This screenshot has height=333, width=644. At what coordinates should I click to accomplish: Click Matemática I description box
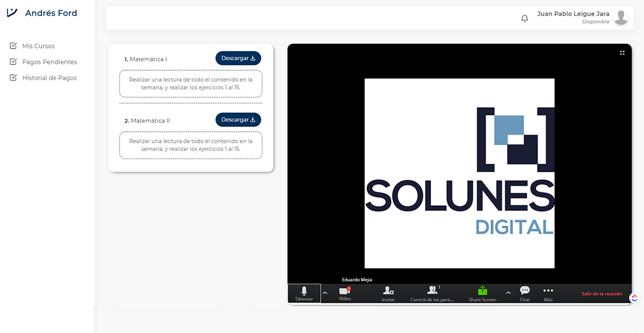coord(191,83)
